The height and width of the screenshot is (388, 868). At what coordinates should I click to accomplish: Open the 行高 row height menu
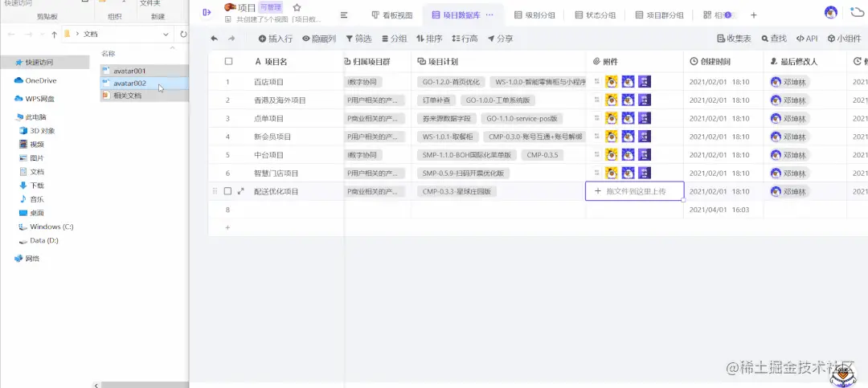coord(465,39)
